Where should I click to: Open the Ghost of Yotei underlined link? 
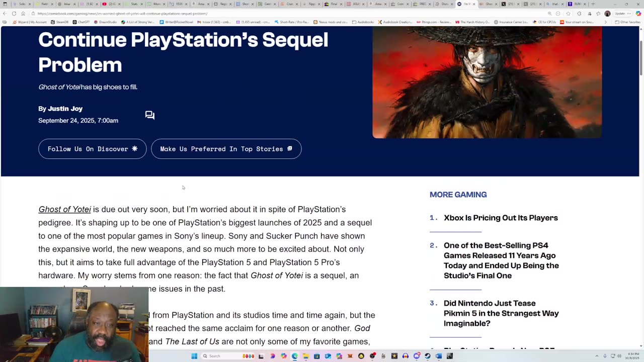64,209
